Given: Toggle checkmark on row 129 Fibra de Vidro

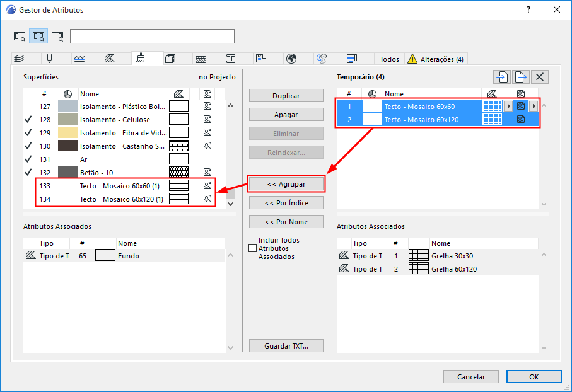Looking at the screenshot, I should point(28,133).
